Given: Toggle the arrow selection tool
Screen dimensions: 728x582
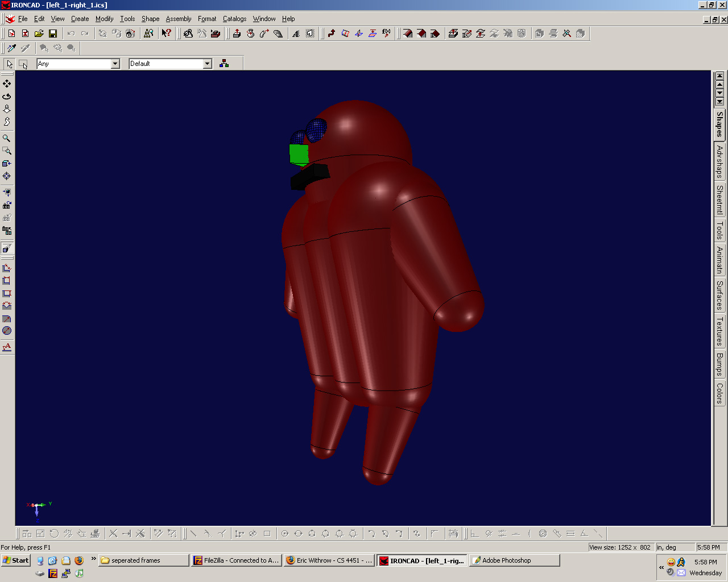Looking at the screenshot, I should [10, 64].
